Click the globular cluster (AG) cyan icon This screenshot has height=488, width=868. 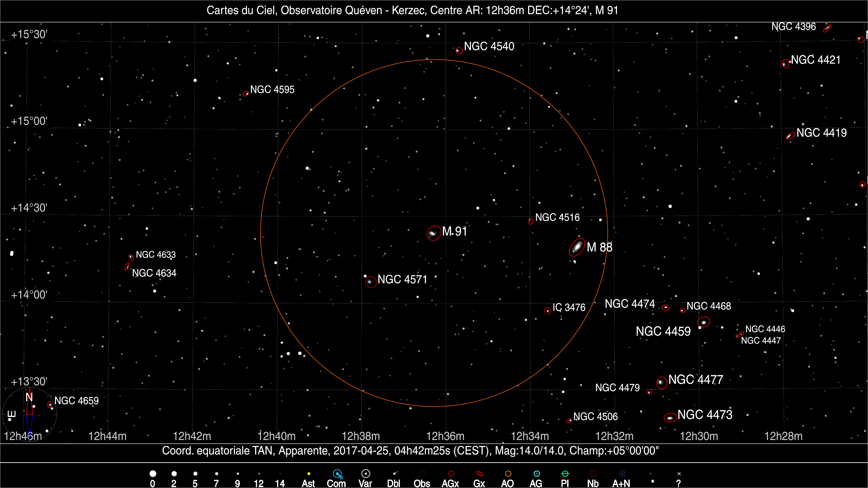pos(536,474)
